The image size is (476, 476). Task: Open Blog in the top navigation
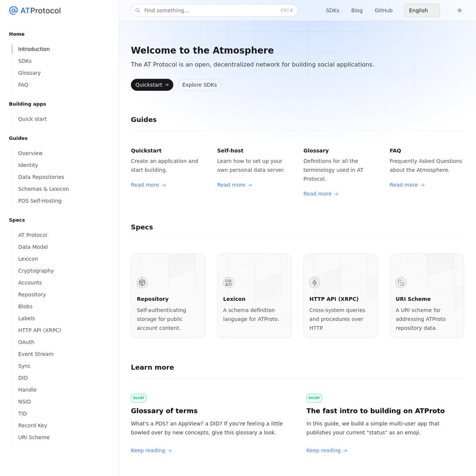coord(357,10)
